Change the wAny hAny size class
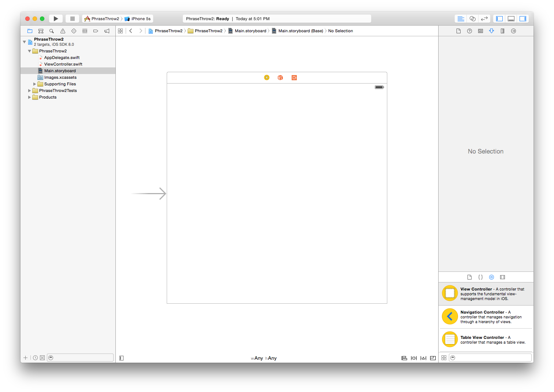Image resolution: width=554 pixels, height=392 pixels. [x=264, y=358]
